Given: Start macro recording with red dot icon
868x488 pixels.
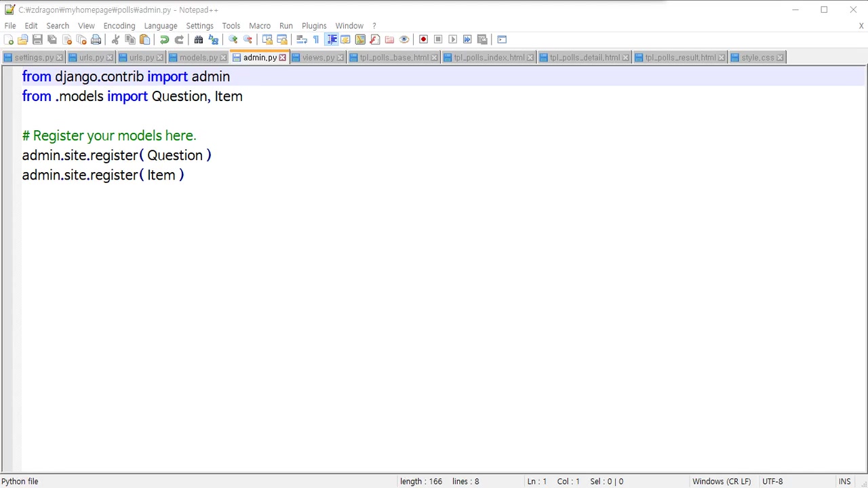Looking at the screenshot, I should pyautogui.click(x=423, y=39).
